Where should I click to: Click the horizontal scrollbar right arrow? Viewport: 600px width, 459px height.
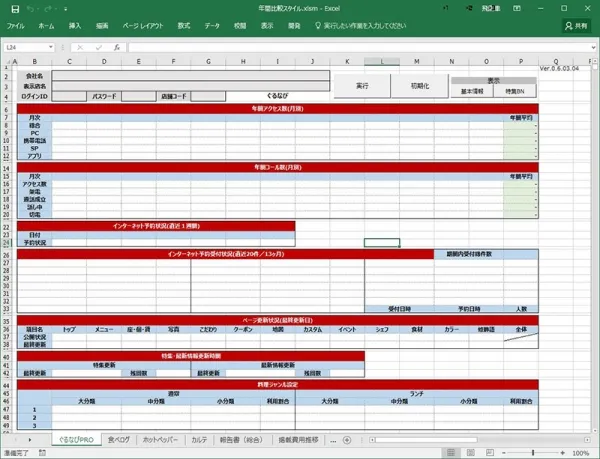click(x=587, y=440)
